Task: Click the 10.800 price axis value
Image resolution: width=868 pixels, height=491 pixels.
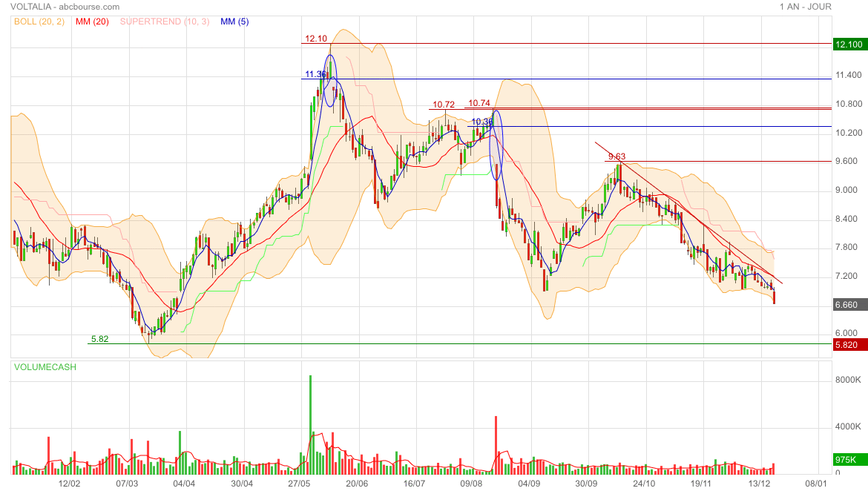Action: [x=849, y=104]
